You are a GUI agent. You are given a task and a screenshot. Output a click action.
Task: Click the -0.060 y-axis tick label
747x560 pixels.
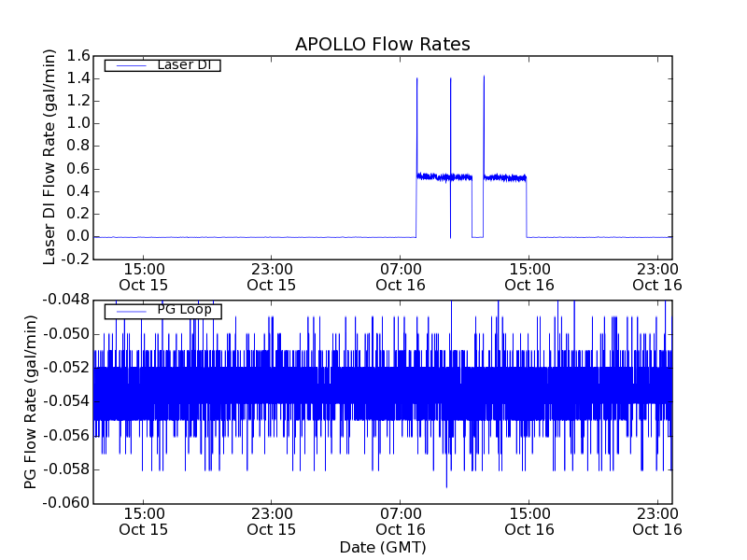click(x=66, y=503)
